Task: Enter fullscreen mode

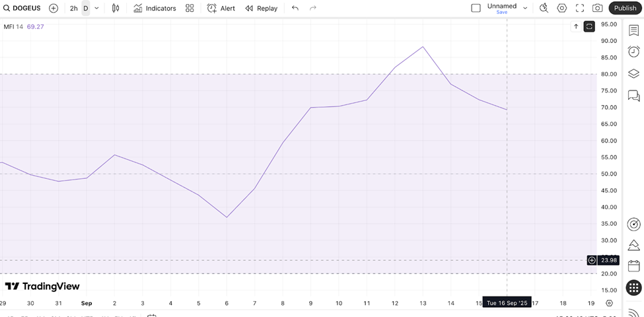Action: [580, 9]
